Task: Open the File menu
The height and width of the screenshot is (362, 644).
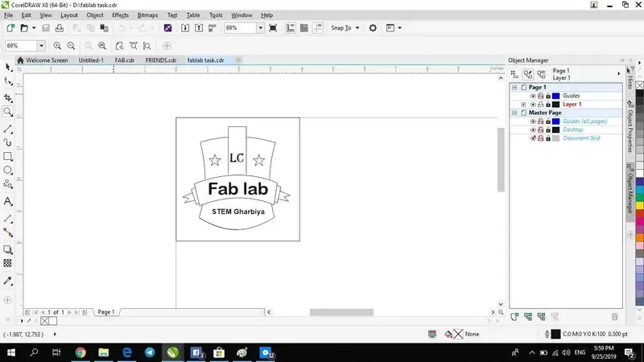Action: coord(9,15)
